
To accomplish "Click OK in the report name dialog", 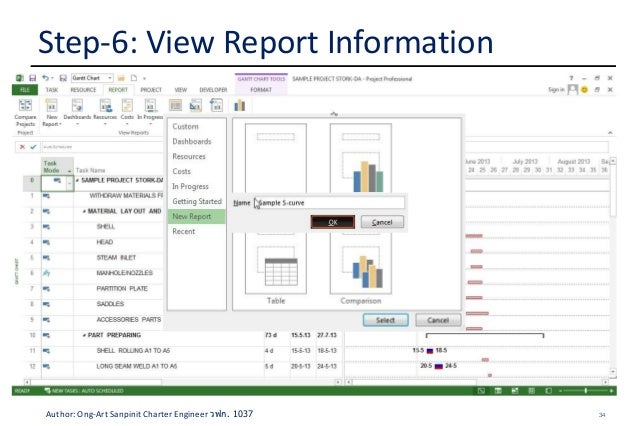I will pyautogui.click(x=333, y=222).
